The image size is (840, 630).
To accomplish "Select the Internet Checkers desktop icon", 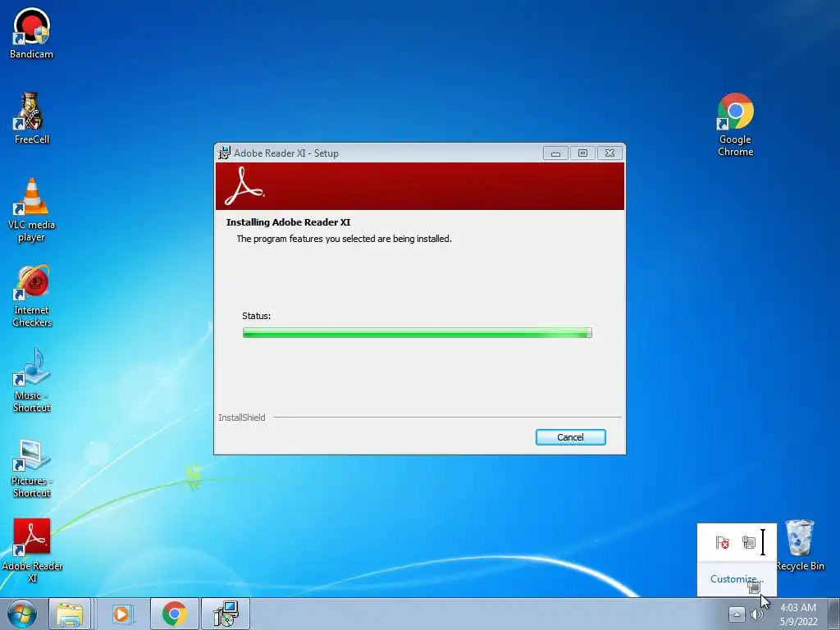I will [32, 295].
